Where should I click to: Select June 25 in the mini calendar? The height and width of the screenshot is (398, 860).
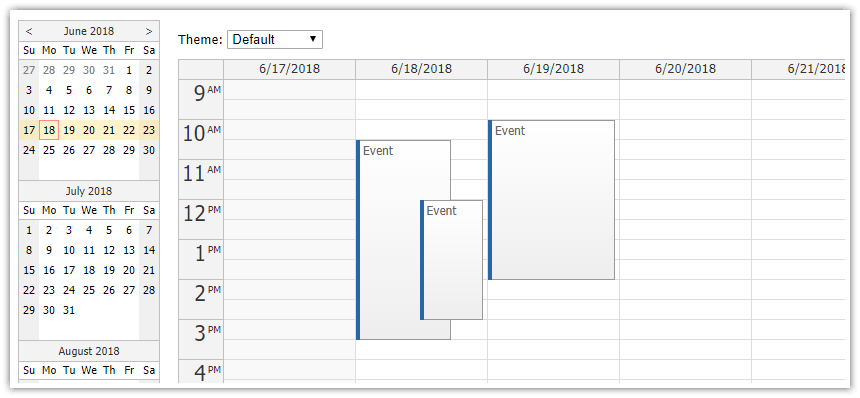tap(49, 150)
